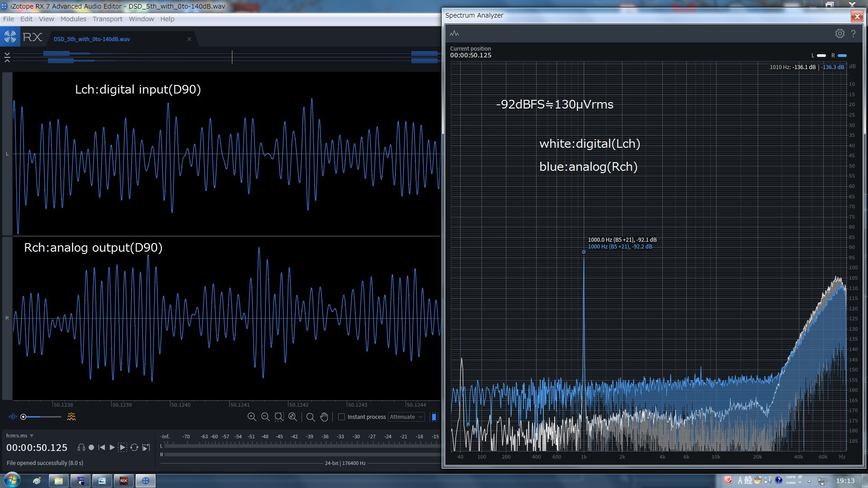Screen dimensions: 868x488
Task: Select the hand grab tool
Action: click(x=324, y=417)
